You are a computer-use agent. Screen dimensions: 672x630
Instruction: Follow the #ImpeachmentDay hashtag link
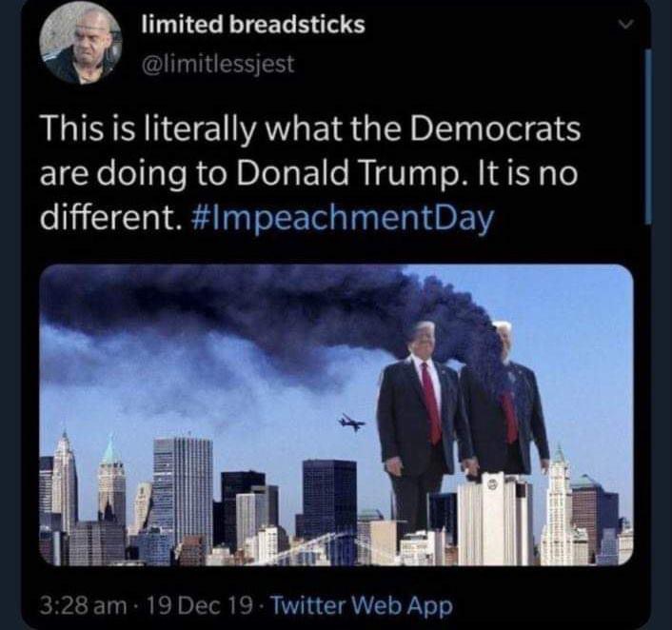[x=341, y=218]
